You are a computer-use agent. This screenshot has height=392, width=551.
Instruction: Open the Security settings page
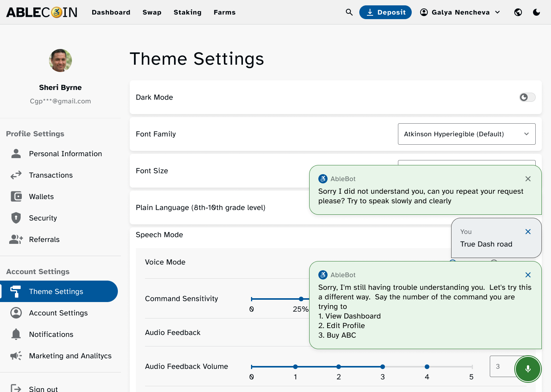[x=43, y=218]
